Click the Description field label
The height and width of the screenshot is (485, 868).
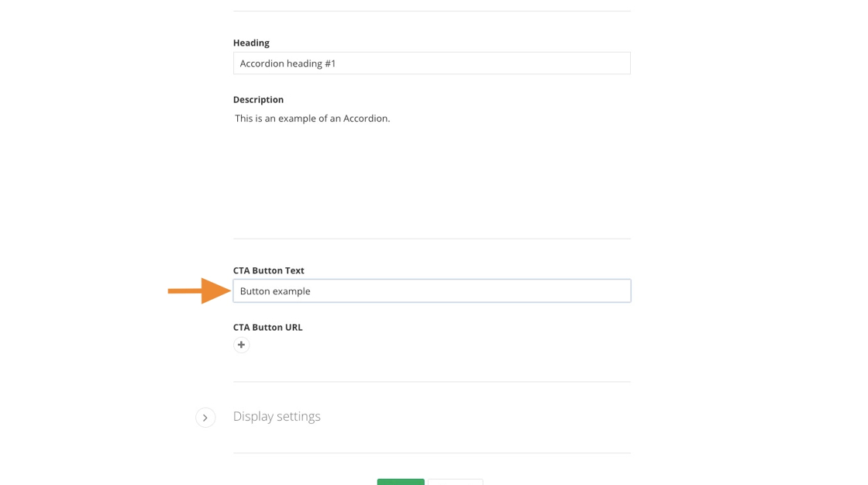coord(258,99)
